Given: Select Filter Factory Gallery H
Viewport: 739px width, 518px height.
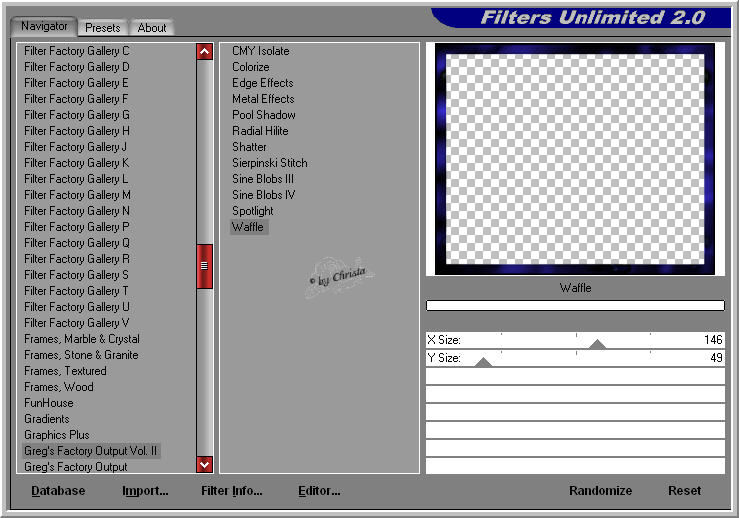Looking at the screenshot, I should click(77, 131).
